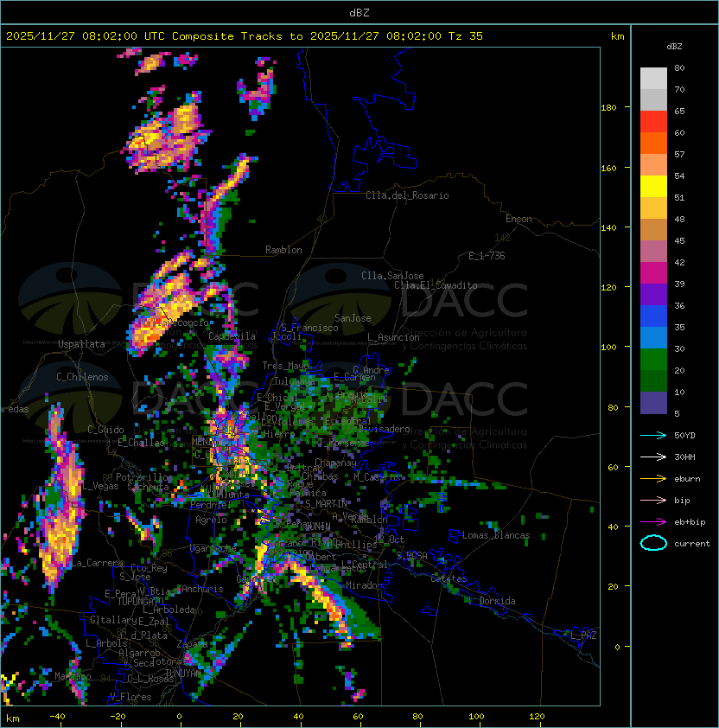Click the '65' value in dBZ legend
719x728 pixels.
(679, 111)
